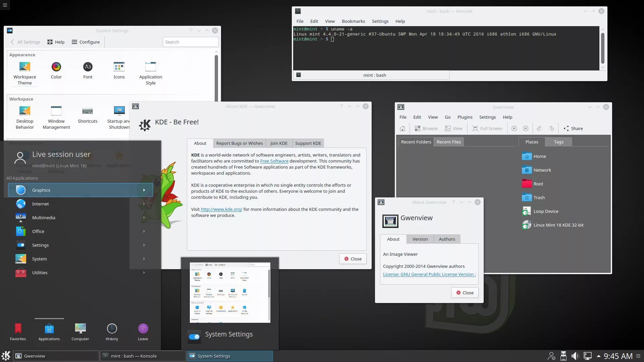
Task: Click previous image icon in Gwenview
Action: click(x=514, y=128)
